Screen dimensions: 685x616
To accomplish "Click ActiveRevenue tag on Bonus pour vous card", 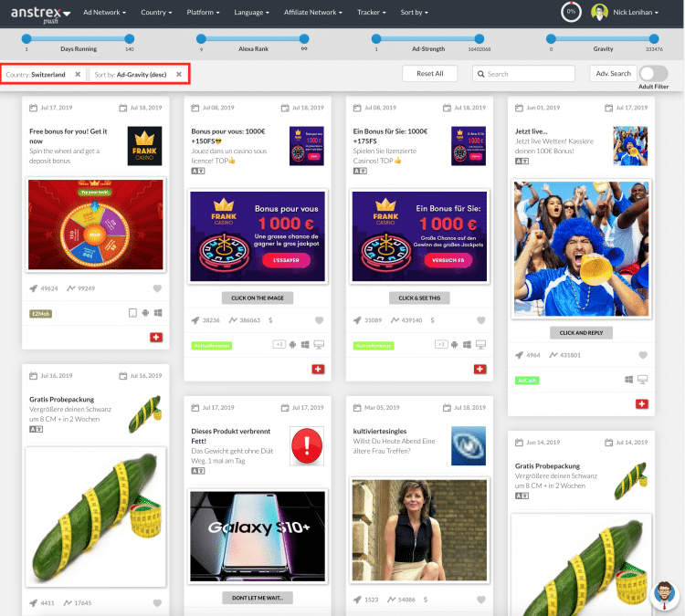I will click(x=212, y=346).
